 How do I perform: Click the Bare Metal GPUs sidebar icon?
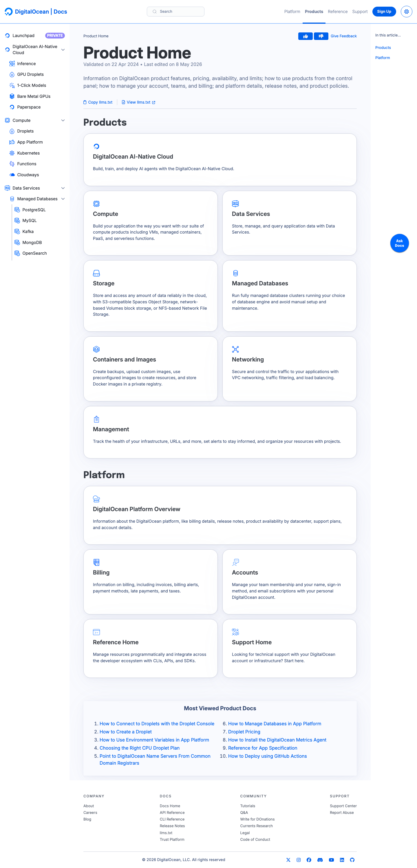point(12,96)
